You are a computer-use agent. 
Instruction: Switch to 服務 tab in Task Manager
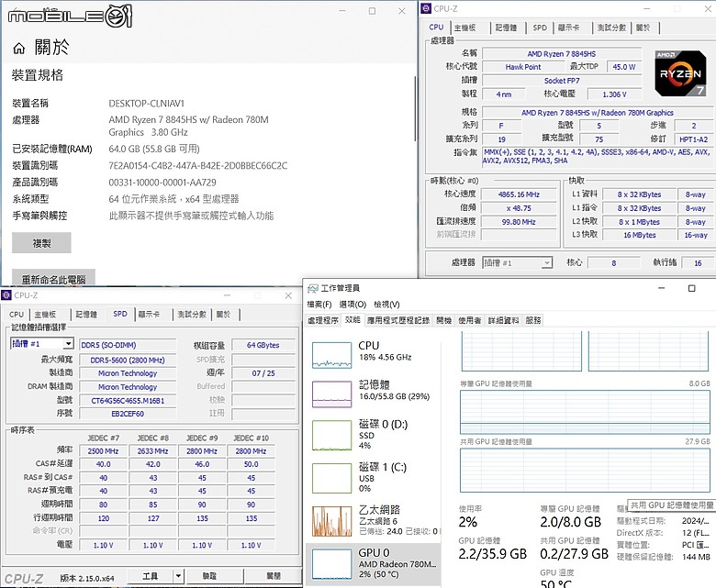(533, 320)
